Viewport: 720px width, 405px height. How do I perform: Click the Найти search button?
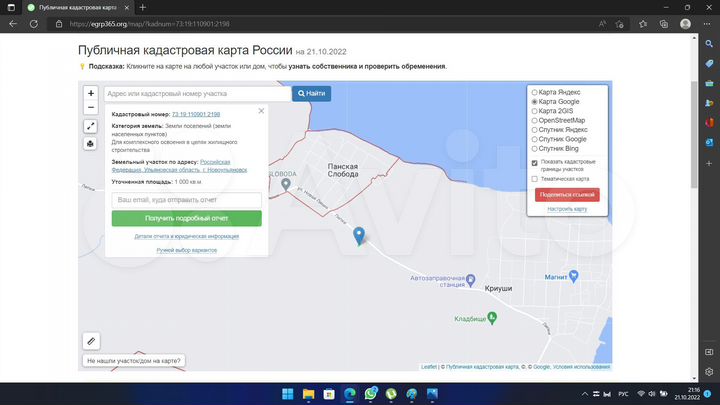coord(311,93)
